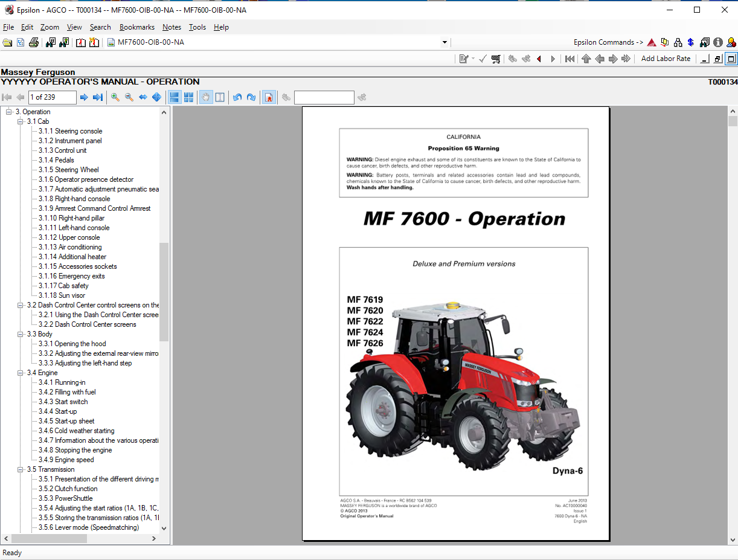Open the Bookmarks menu
Viewport: 738px width, 560px height.
click(x=137, y=27)
